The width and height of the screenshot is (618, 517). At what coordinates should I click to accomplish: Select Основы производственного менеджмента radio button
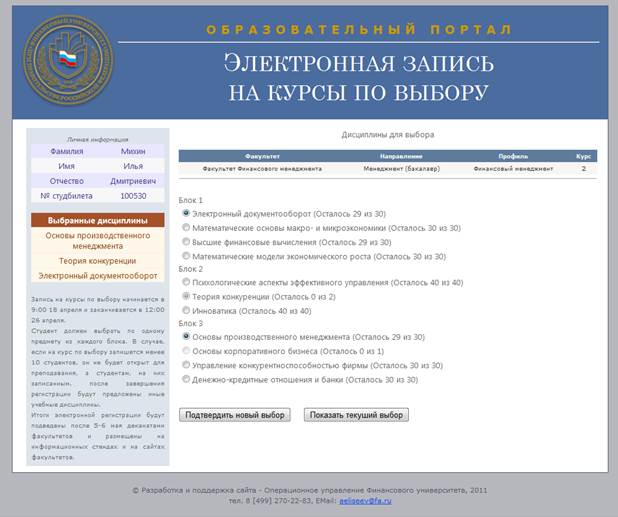click(x=186, y=337)
